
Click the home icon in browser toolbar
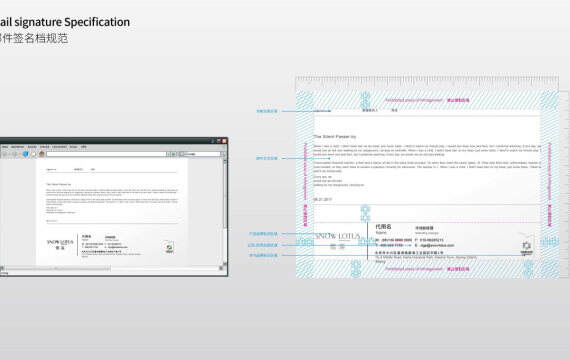click(x=41, y=154)
